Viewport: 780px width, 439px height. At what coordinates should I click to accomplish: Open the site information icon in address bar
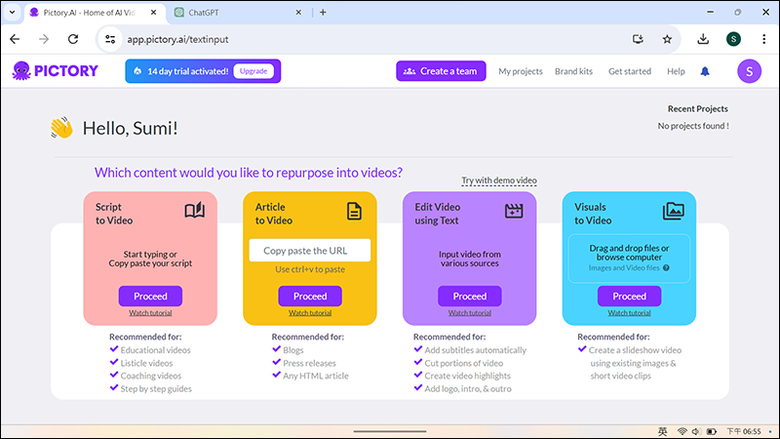tap(110, 39)
